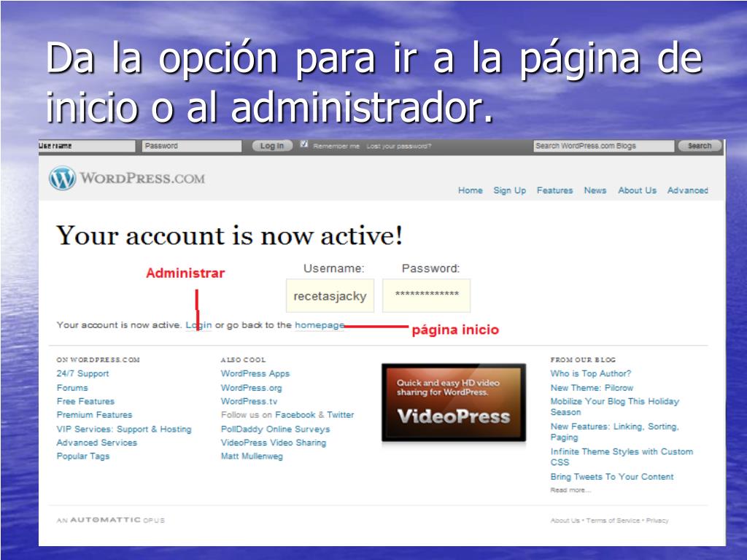This screenshot has width=747, height=560.
Task: Open the Popular Tags link
Action: (x=83, y=456)
